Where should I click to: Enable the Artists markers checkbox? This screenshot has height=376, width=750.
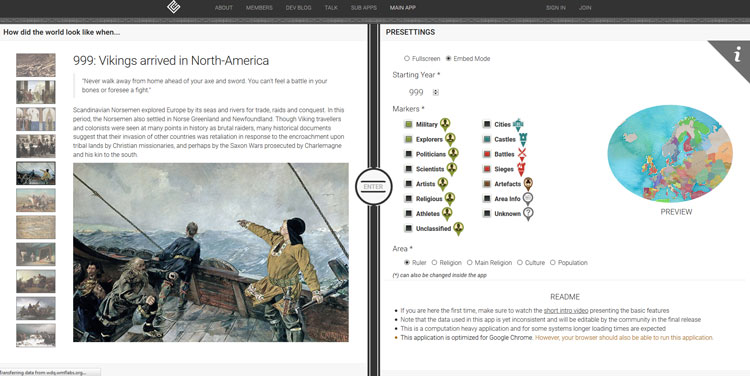coord(408,184)
